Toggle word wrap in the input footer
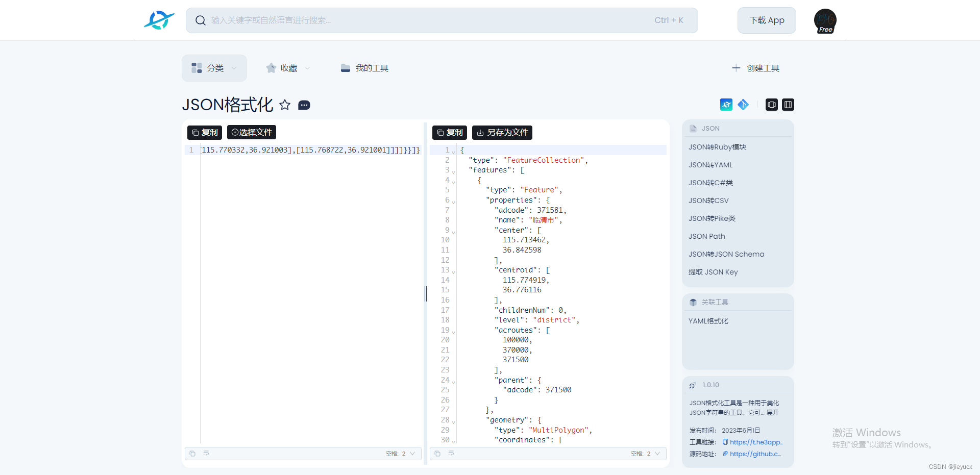This screenshot has height=475, width=980. click(x=206, y=453)
